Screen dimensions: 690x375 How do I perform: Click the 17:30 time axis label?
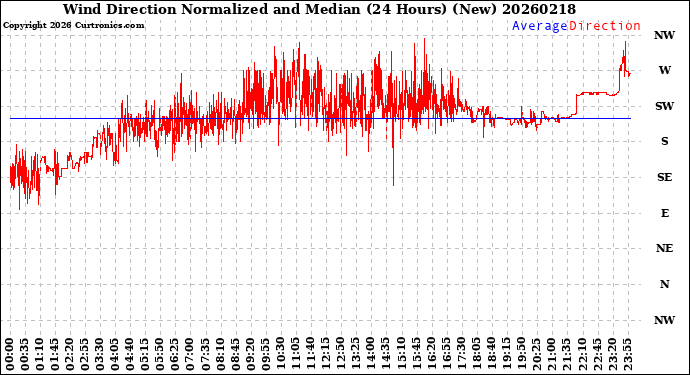(x=462, y=355)
